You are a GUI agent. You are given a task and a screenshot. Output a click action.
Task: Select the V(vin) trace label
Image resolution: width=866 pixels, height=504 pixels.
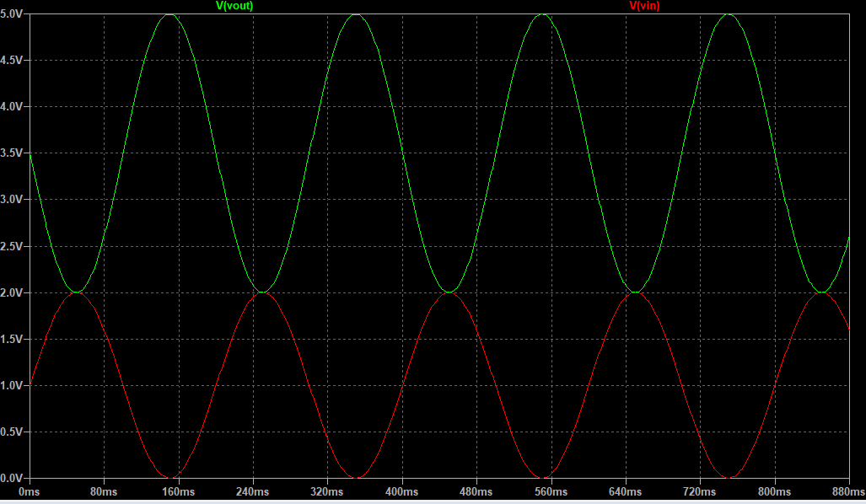[644, 6]
